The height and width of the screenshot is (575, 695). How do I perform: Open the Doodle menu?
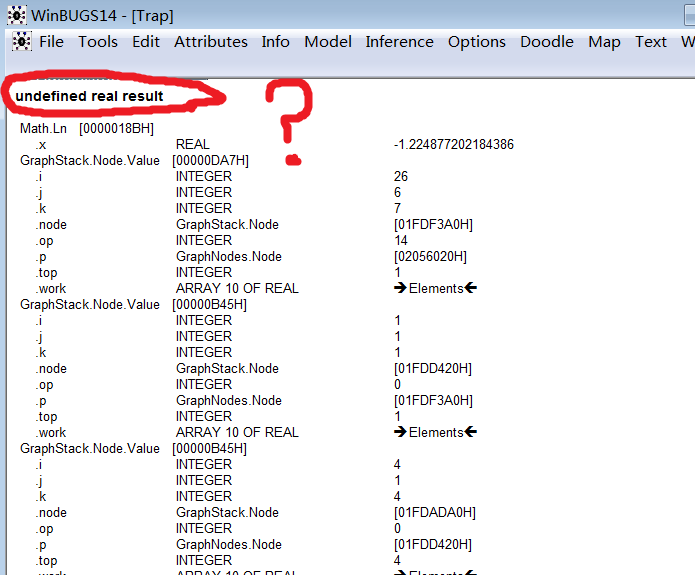tap(547, 42)
